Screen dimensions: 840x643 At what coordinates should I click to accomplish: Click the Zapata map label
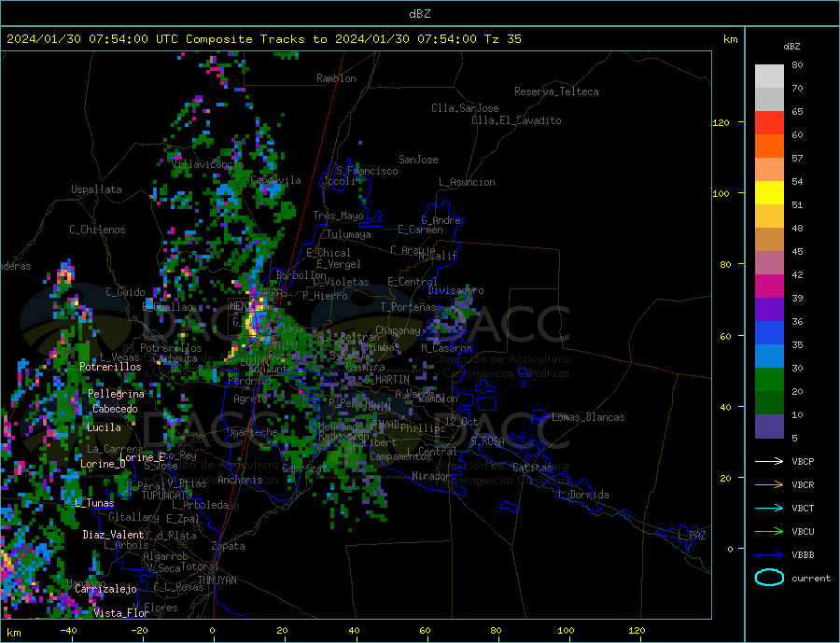pos(229,546)
